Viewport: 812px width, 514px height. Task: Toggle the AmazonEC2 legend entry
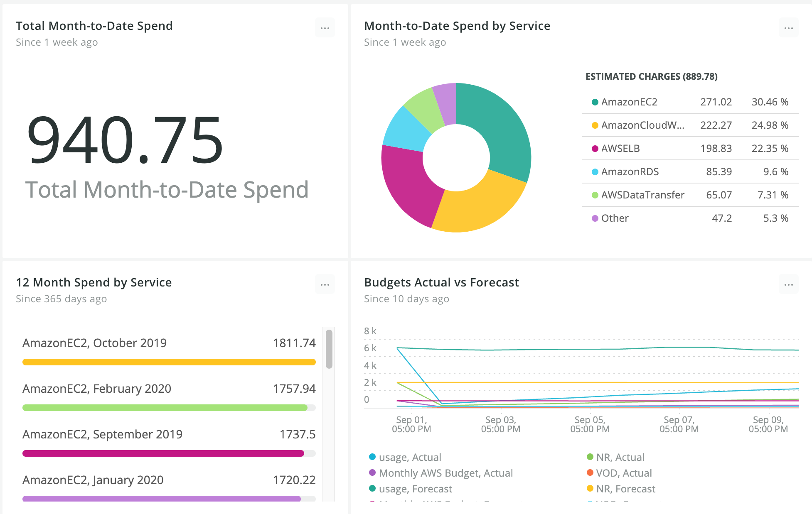pos(629,102)
